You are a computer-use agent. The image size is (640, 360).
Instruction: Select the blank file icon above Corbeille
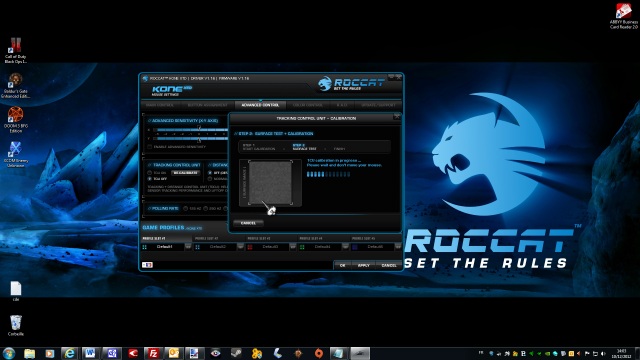pos(16,291)
